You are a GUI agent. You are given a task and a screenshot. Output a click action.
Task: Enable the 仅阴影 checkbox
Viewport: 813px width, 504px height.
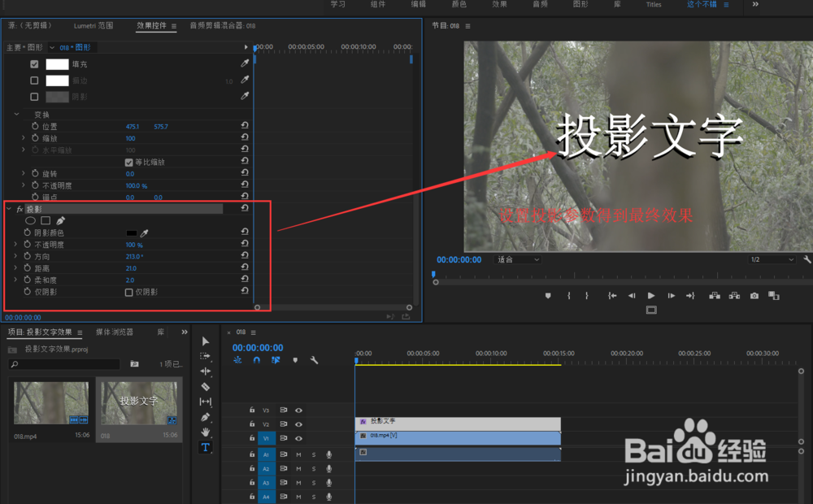click(x=127, y=293)
